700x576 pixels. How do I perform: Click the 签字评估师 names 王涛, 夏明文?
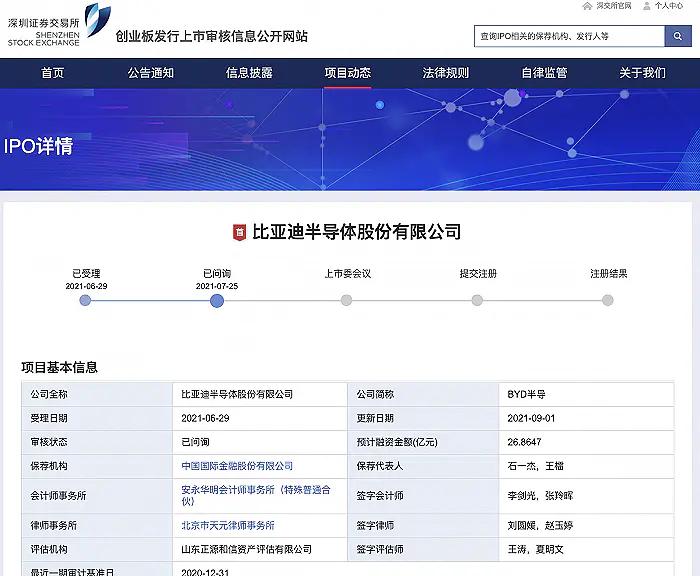click(x=536, y=549)
